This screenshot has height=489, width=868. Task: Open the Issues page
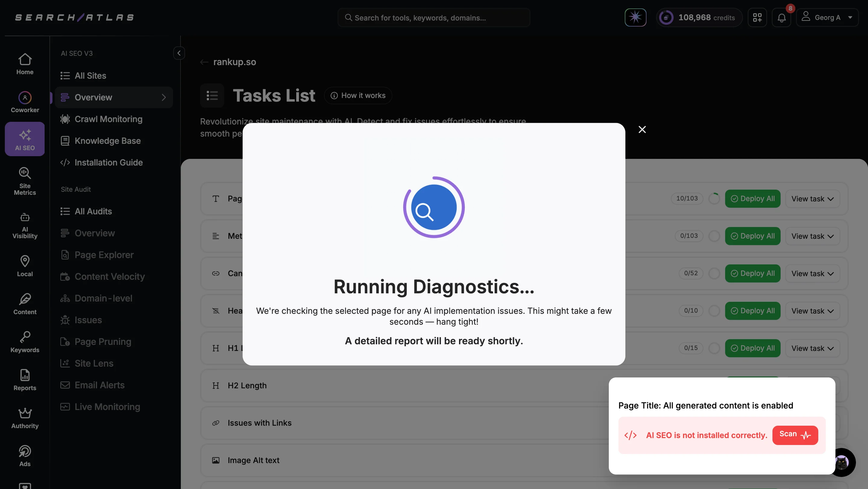[x=114, y=320]
